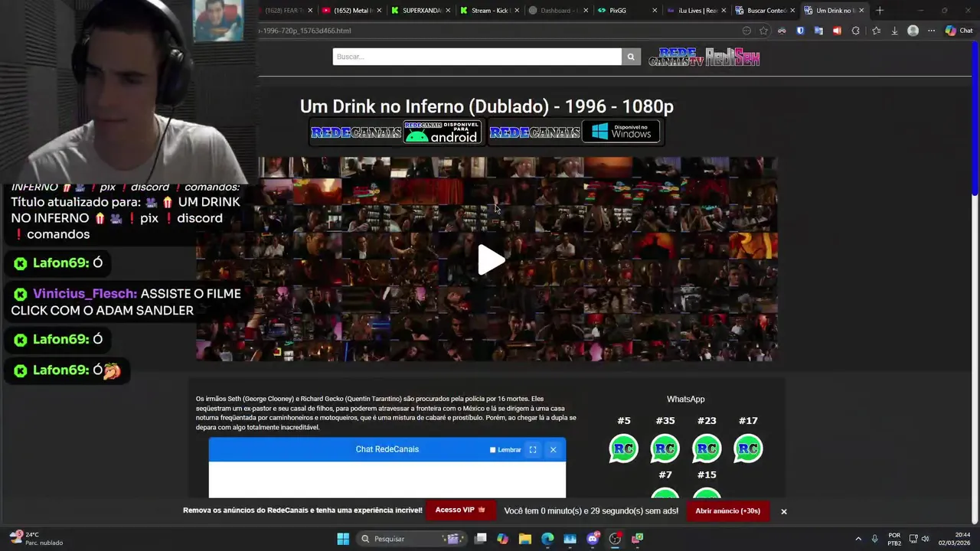This screenshot has height=551, width=980.
Task: Open the Windows Start menu
Action: (x=343, y=539)
